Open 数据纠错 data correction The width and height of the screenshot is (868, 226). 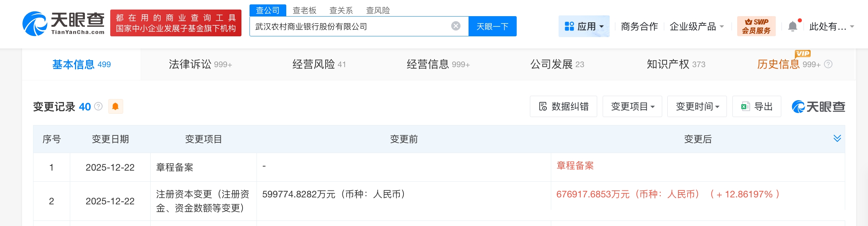click(563, 107)
